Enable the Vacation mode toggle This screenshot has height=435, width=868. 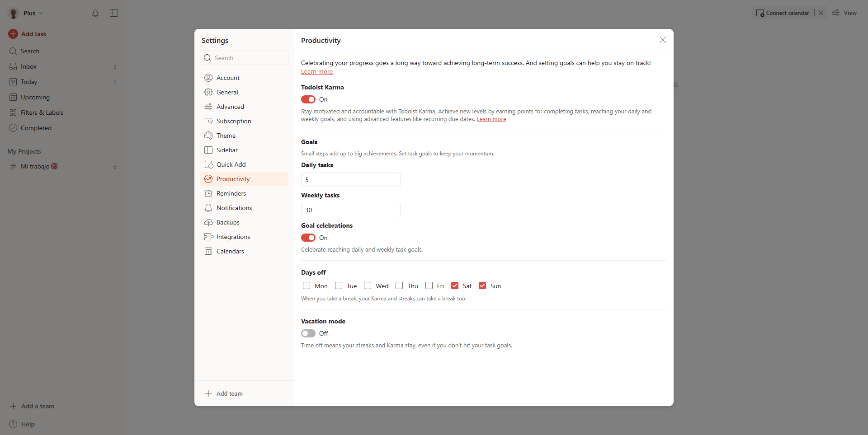[x=308, y=333]
